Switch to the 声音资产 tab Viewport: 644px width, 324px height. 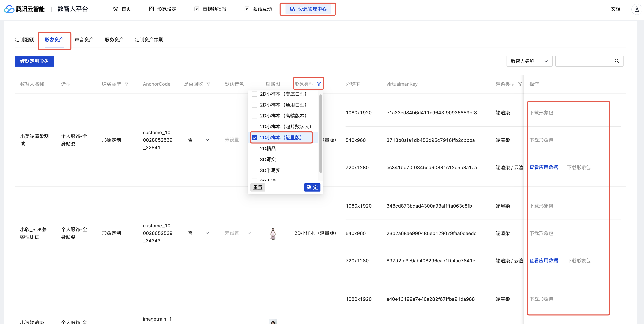click(x=84, y=40)
